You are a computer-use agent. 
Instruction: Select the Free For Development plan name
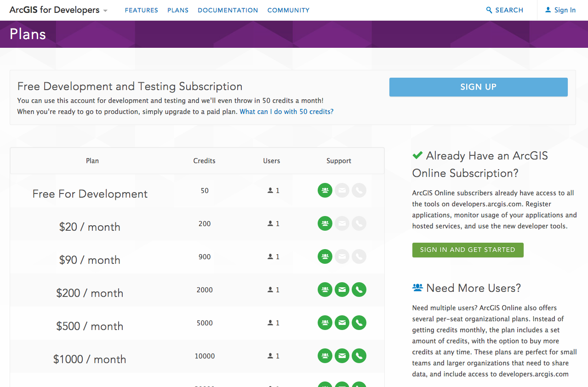90,194
